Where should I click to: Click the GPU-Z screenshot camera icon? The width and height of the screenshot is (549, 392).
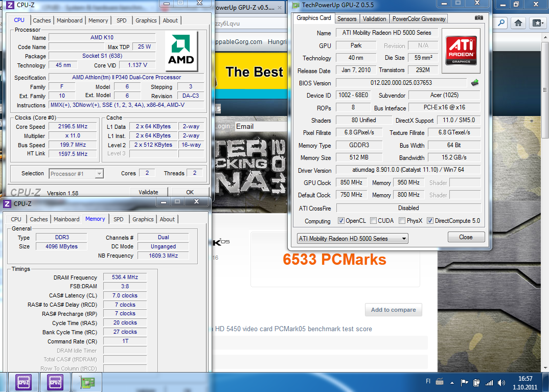(x=478, y=18)
